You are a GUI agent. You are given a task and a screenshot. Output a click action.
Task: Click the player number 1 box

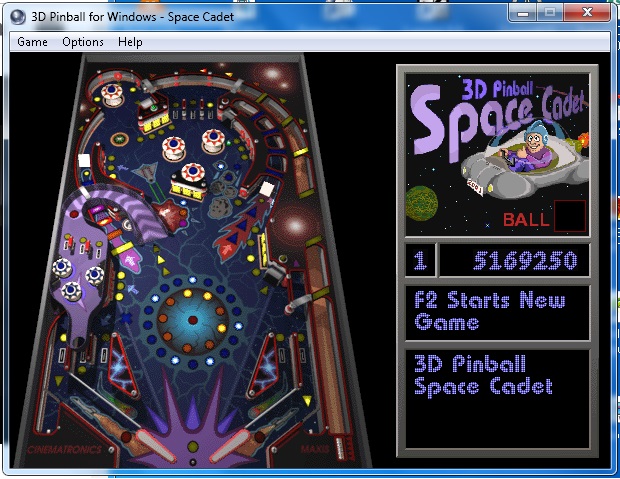pyautogui.click(x=420, y=261)
